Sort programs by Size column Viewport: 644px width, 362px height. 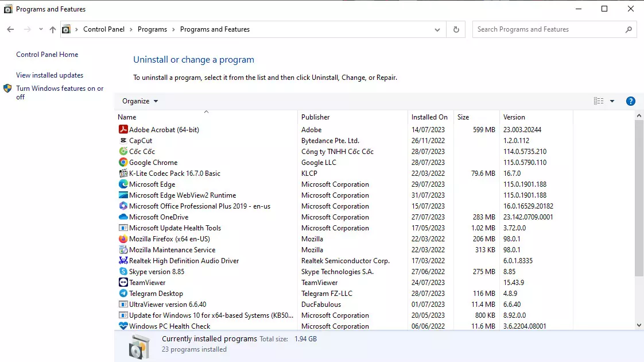[x=476, y=117]
